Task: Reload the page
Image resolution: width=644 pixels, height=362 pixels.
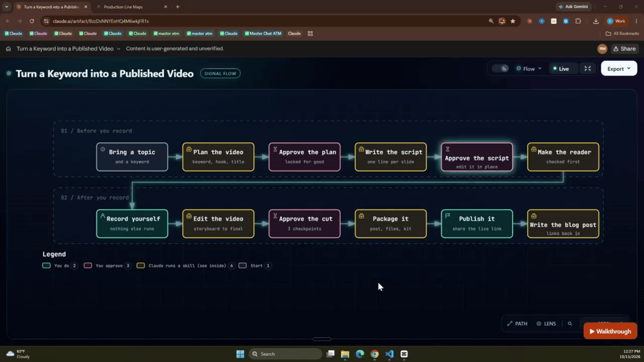Action: [31, 21]
